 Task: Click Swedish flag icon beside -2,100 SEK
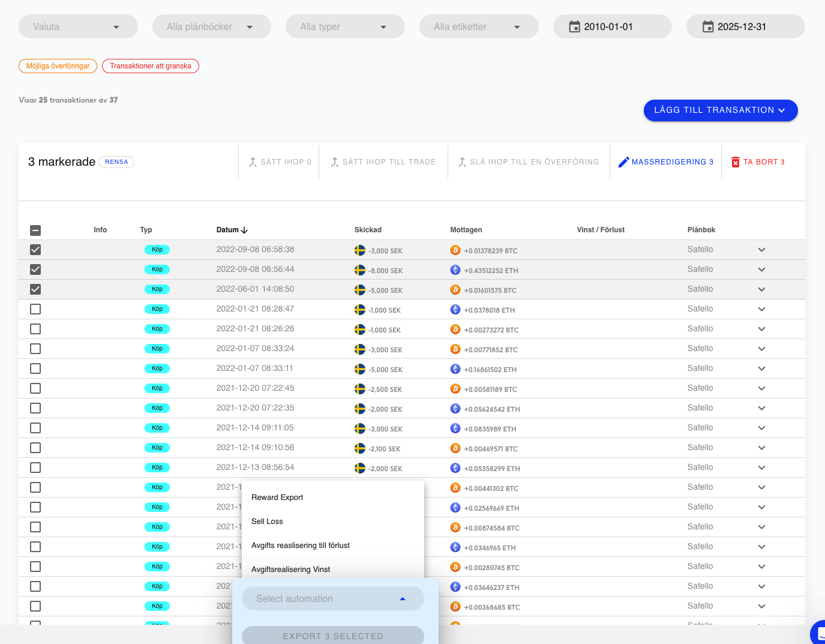tap(360, 448)
